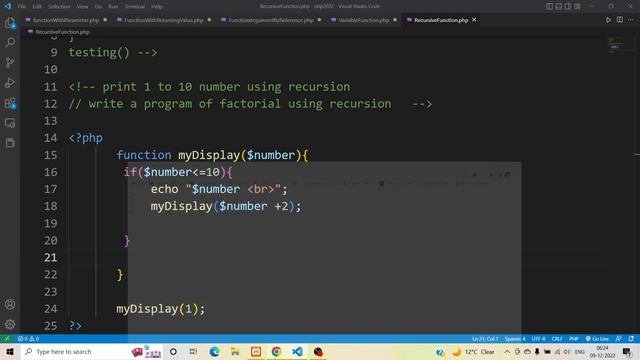
Task: Open the Extensions view
Action: [10, 103]
